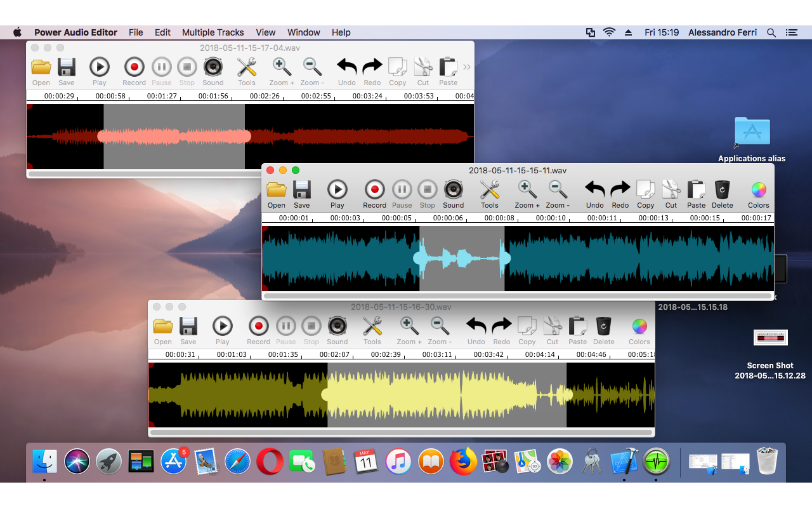This screenshot has height=508, width=812.
Task: Click Alessandro Ferri user name in menu bar
Action: click(x=722, y=32)
